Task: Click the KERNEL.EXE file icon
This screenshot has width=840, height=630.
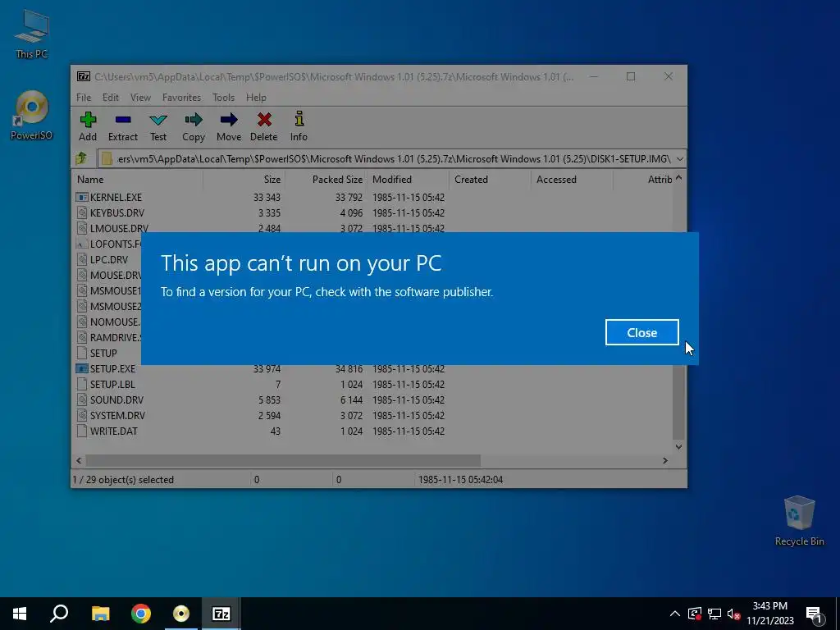Action: (81, 197)
